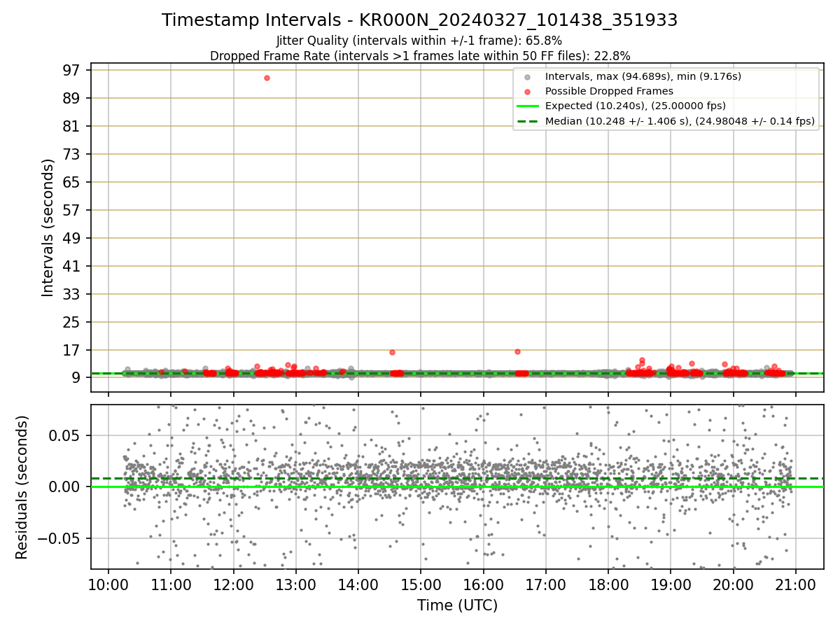
Task: Click the 'Time (UTC)' x-axis label
Action: 457,605
